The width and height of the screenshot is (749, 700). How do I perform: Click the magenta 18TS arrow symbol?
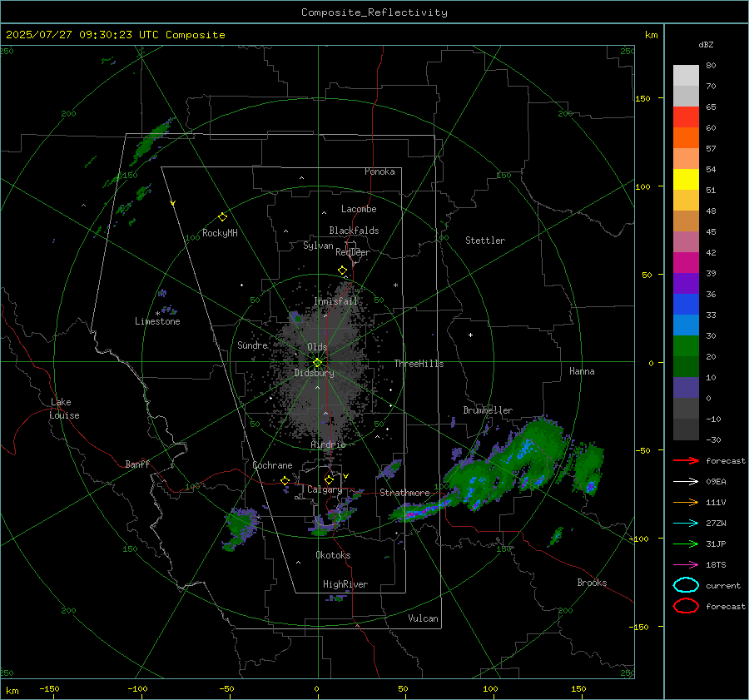pos(686,565)
